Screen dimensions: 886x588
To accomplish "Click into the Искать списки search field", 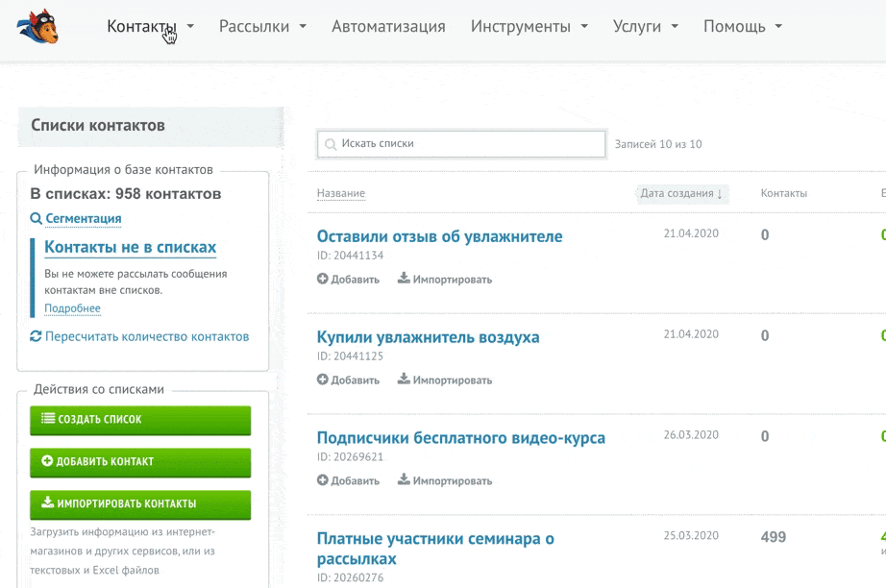I will click(x=461, y=144).
